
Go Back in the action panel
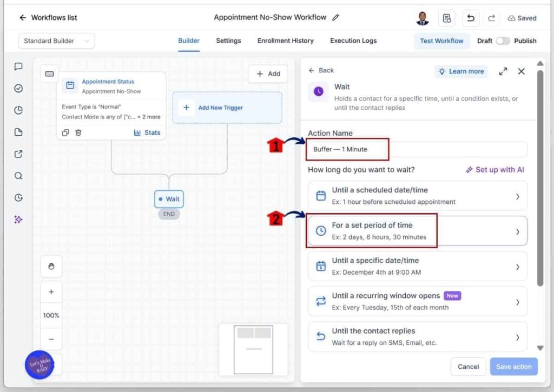click(321, 70)
